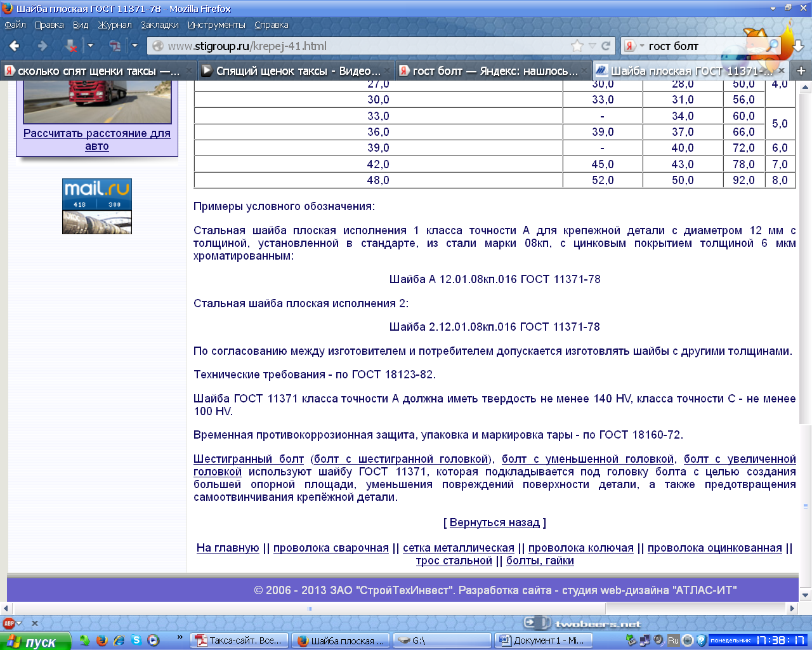Click the forward navigation arrow
The image size is (812, 650).
click(42, 46)
